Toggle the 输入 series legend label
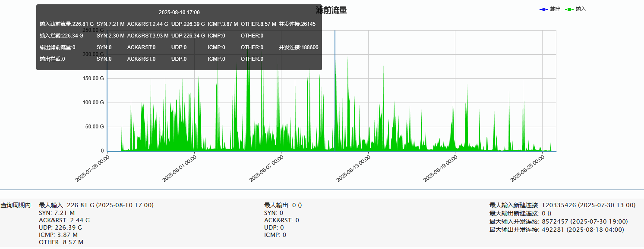Image resolution: width=644 pixels, height=249 pixels. click(x=581, y=9)
